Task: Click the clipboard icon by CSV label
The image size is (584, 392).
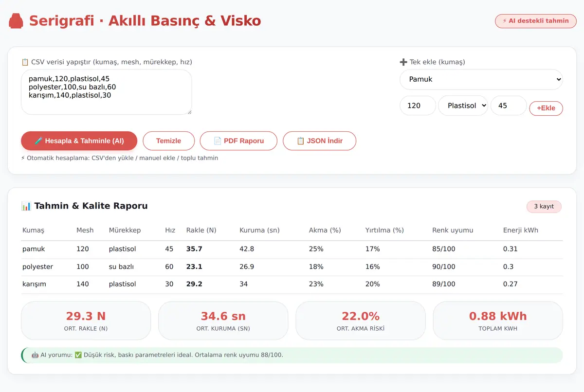Action: 25,62
